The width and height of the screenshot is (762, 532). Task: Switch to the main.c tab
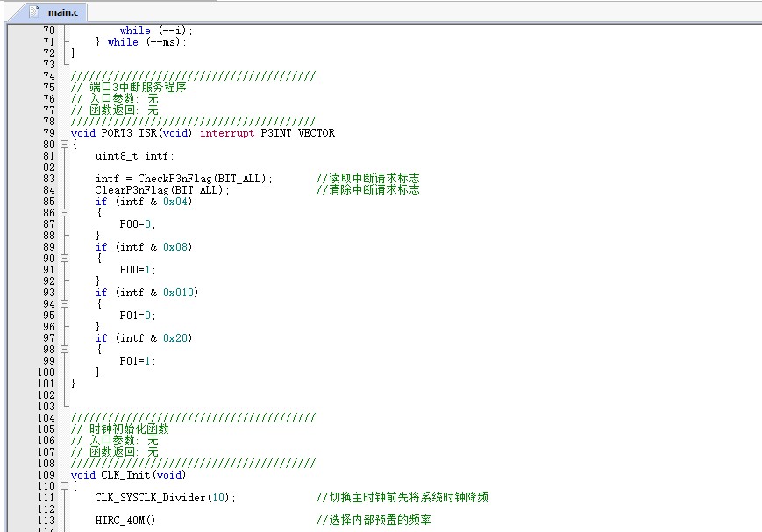tap(48, 12)
